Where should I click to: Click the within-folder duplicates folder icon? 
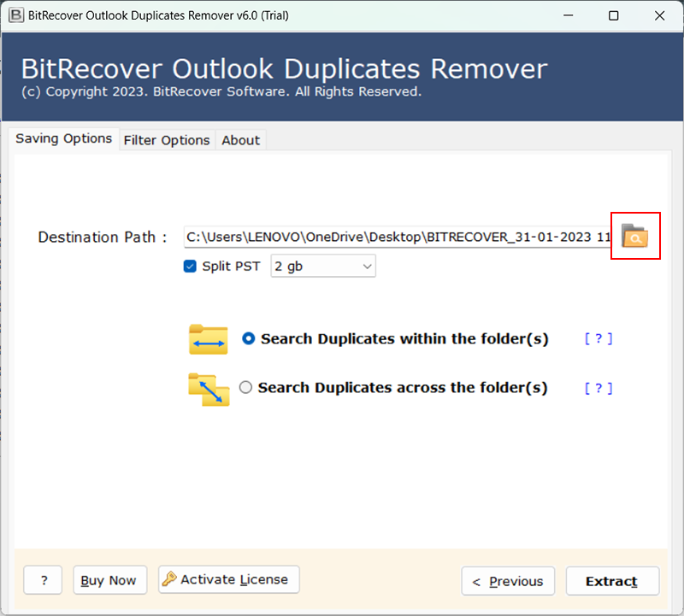208,339
